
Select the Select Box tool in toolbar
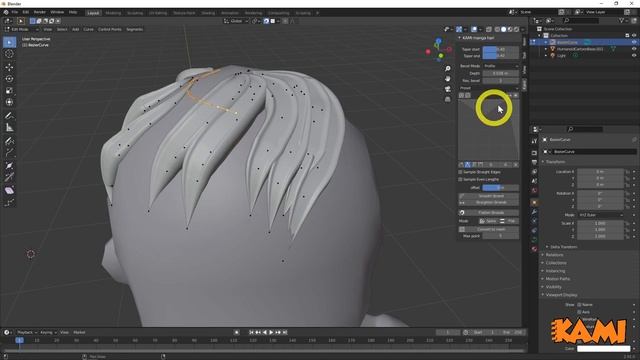click(9, 42)
